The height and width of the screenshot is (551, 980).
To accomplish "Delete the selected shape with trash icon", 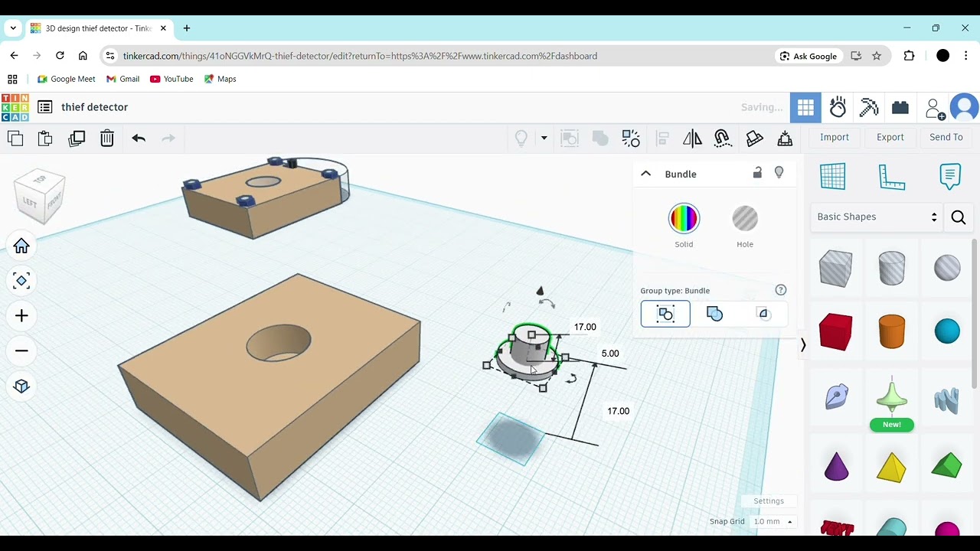I will pos(107,139).
